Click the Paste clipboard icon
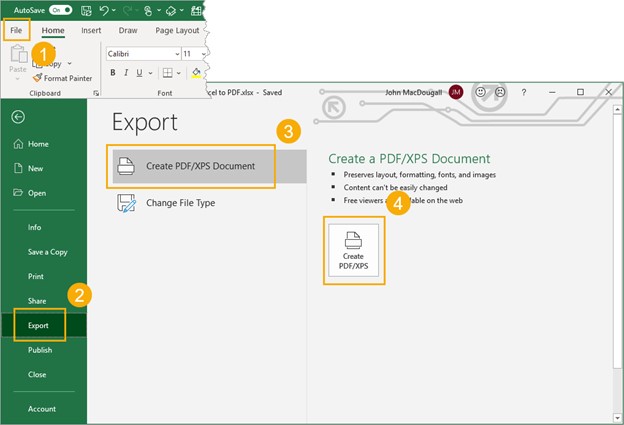Viewport: 624px width, 425px height. (x=18, y=54)
